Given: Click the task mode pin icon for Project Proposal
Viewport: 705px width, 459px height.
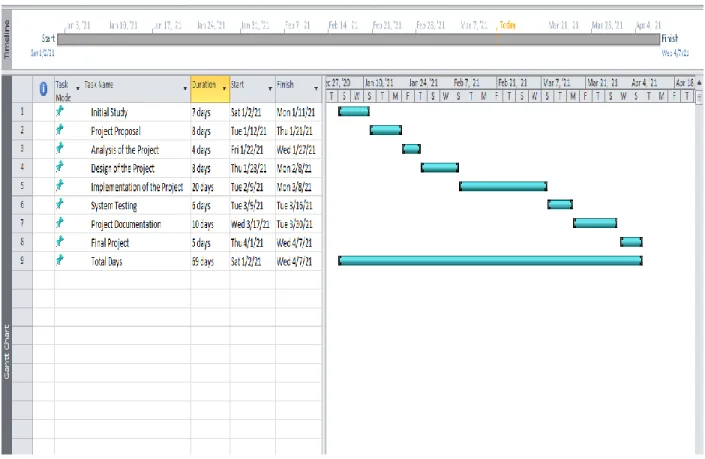Looking at the screenshot, I should [x=60, y=130].
